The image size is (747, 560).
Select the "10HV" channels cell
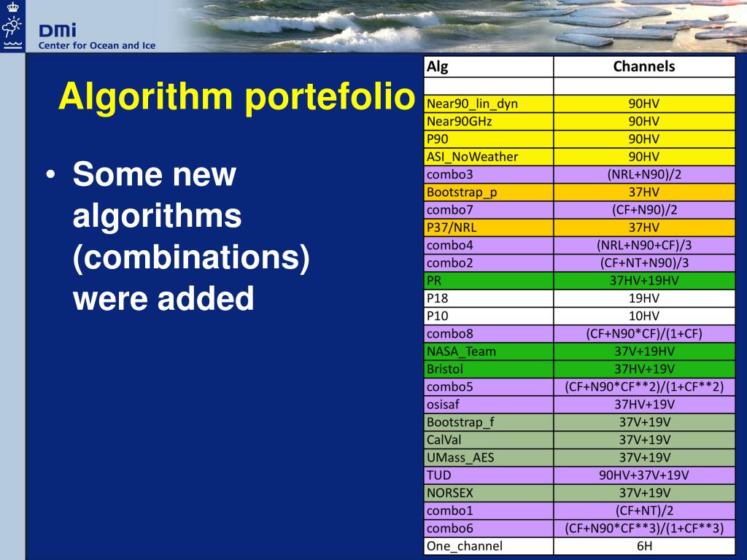click(x=644, y=316)
